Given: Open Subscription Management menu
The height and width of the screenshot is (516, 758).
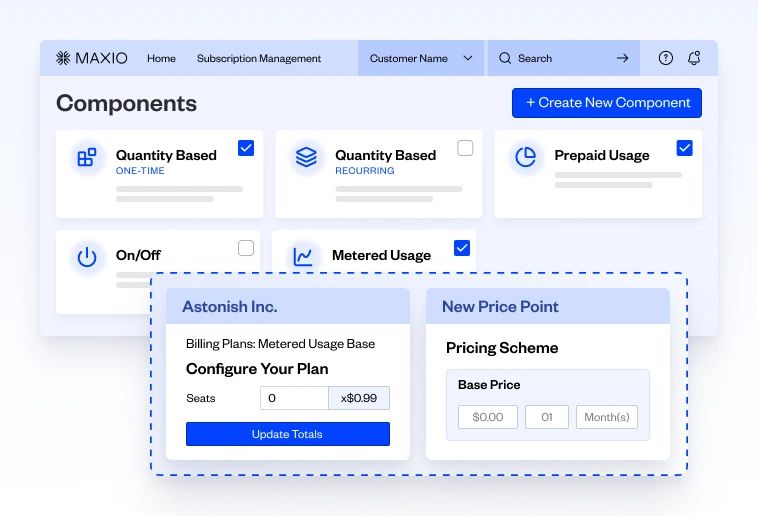Looking at the screenshot, I should point(259,58).
